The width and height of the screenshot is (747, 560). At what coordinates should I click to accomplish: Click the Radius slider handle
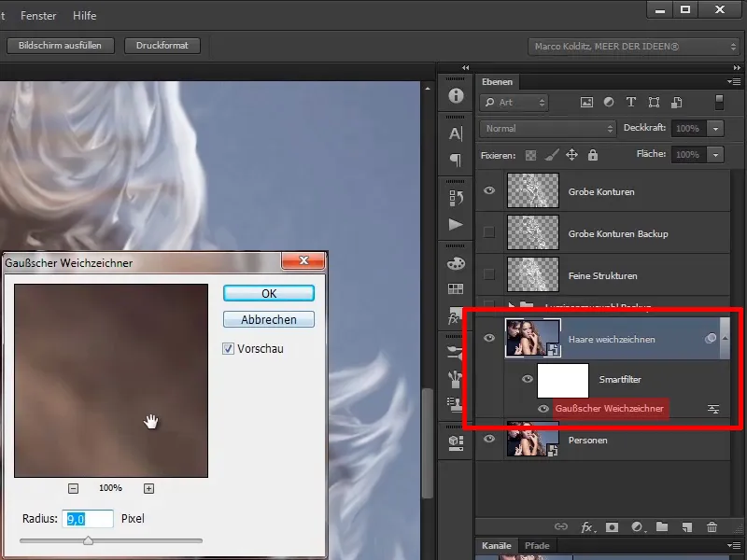point(88,540)
